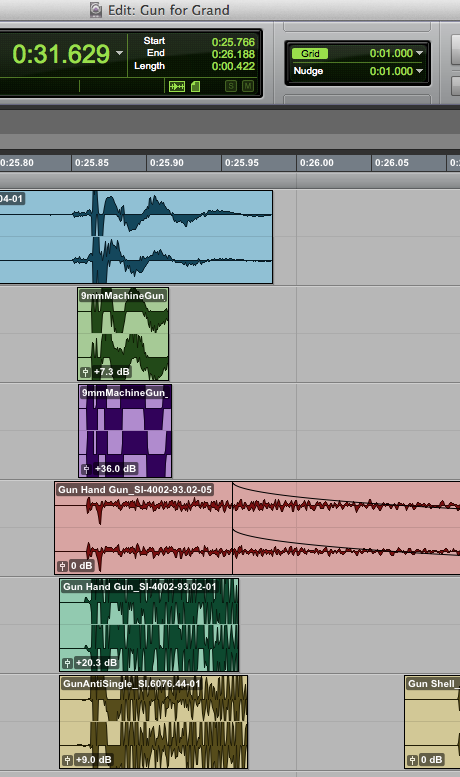Click the 0 dB value on the Gun Shell clip

coord(431,760)
